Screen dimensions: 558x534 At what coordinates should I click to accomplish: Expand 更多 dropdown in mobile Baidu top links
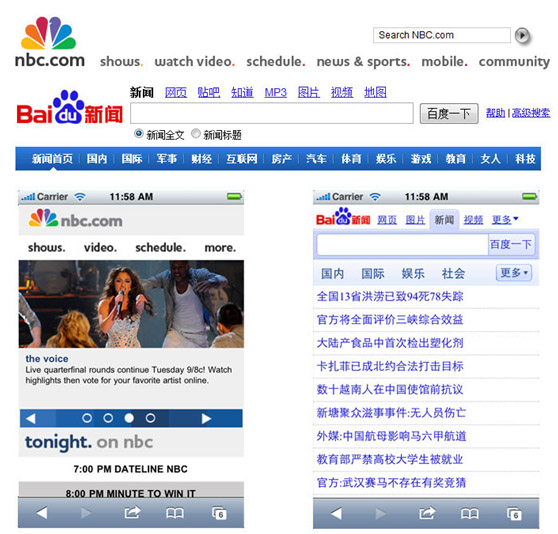505,220
